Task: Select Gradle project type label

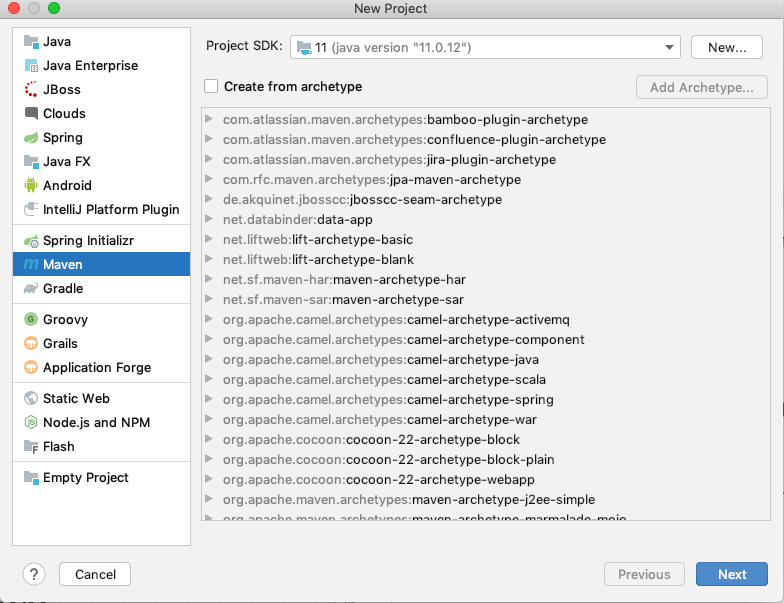Action: [63, 288]
